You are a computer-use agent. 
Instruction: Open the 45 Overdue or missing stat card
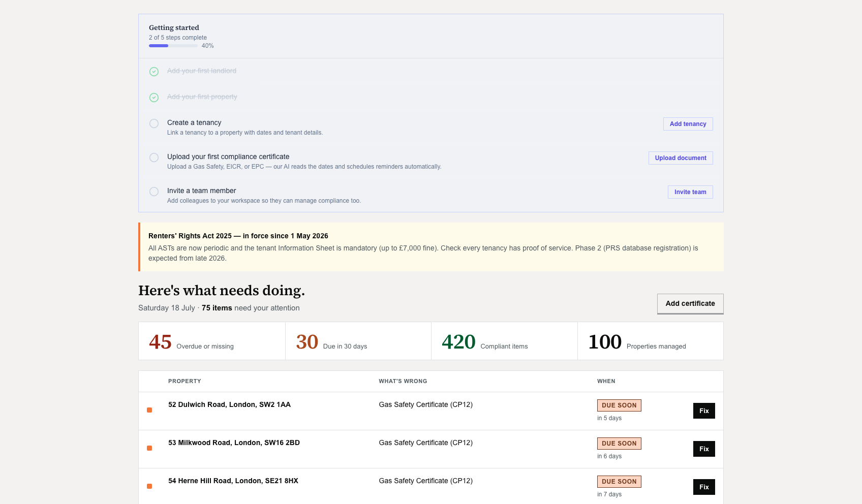point(212,341)
